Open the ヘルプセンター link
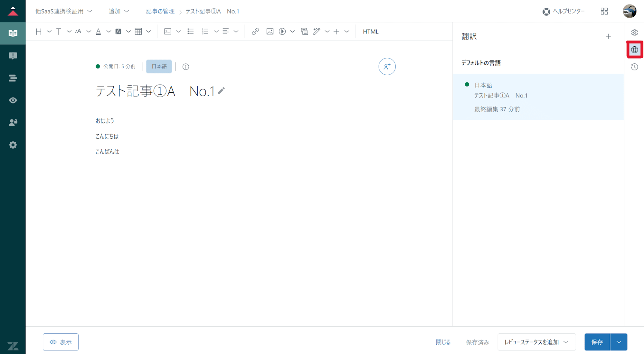The image size is (644, 354). 563,11
